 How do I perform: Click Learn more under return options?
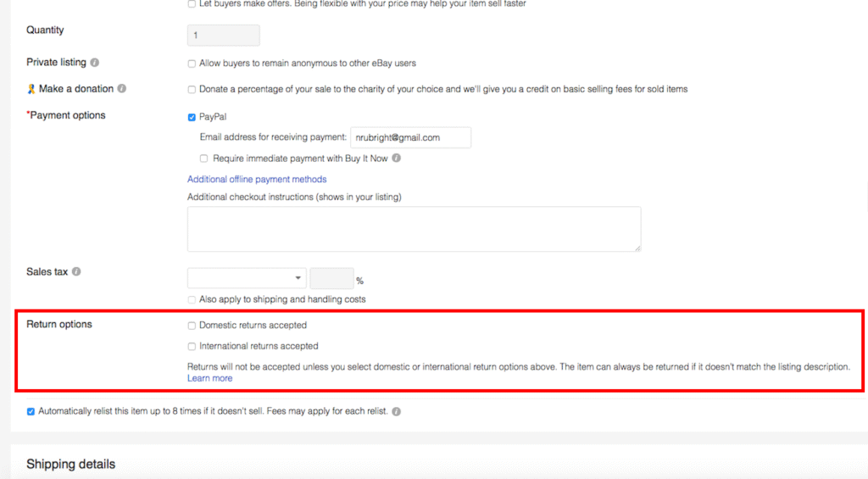[x=209, y=378]
